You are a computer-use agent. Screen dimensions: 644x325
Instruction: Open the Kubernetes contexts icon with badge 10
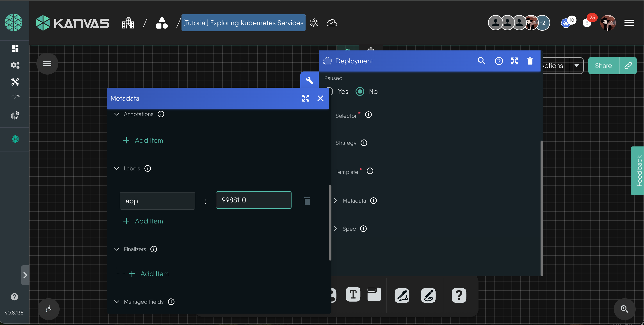pos(566,23)
